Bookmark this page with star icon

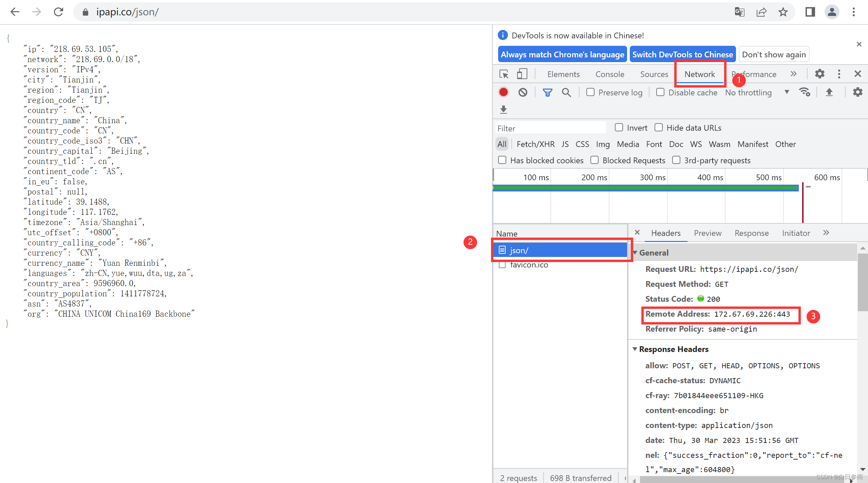coord(783,12)
